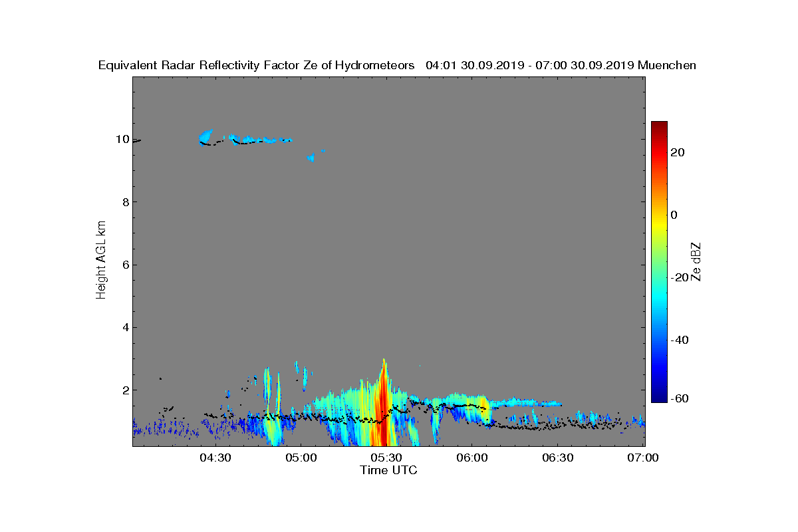Click the cirrus cloud echo at 10 km
The width and height of the screenshot is (798, 532).
click(x=245, y=138)
